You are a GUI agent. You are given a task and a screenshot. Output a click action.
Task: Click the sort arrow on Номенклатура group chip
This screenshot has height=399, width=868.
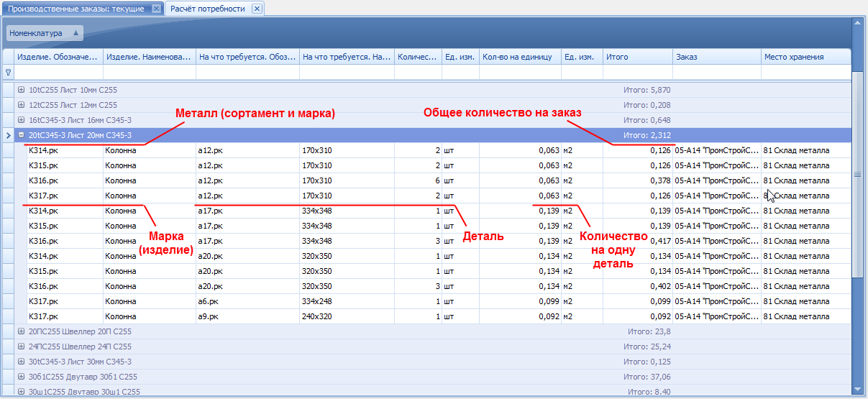click(x=76, y=33)
